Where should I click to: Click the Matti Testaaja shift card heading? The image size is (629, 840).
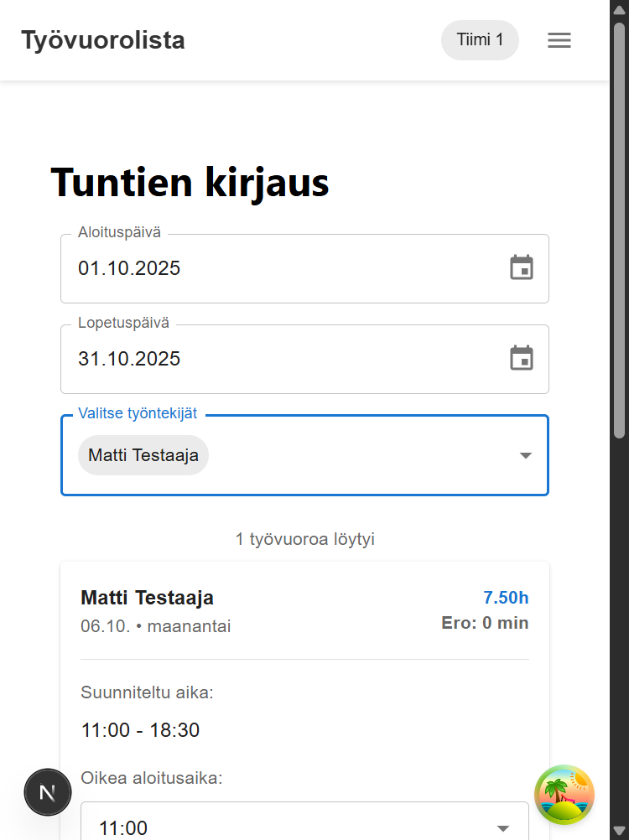(147, 598)
